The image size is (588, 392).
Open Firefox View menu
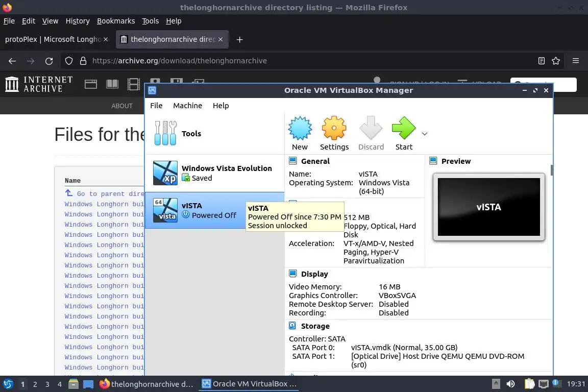(x=50, y=21)
